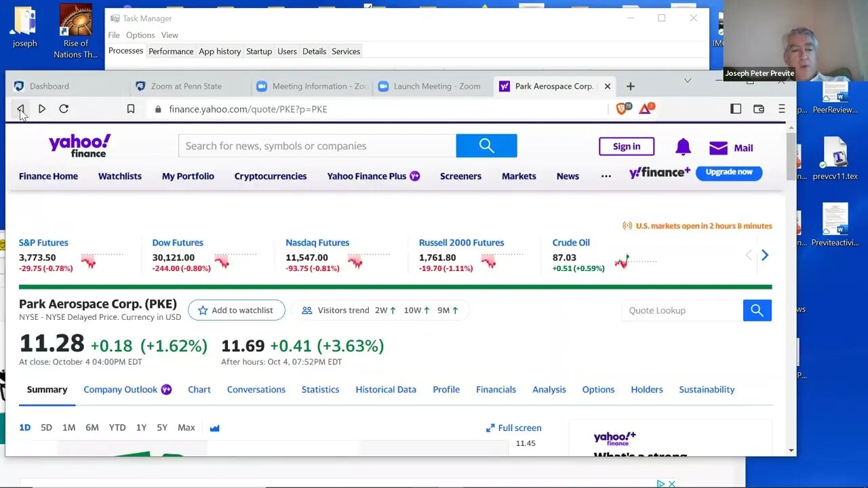Click the browser forward arrow
The height and width of the screenshot is (488, 868).
(42, 108)
